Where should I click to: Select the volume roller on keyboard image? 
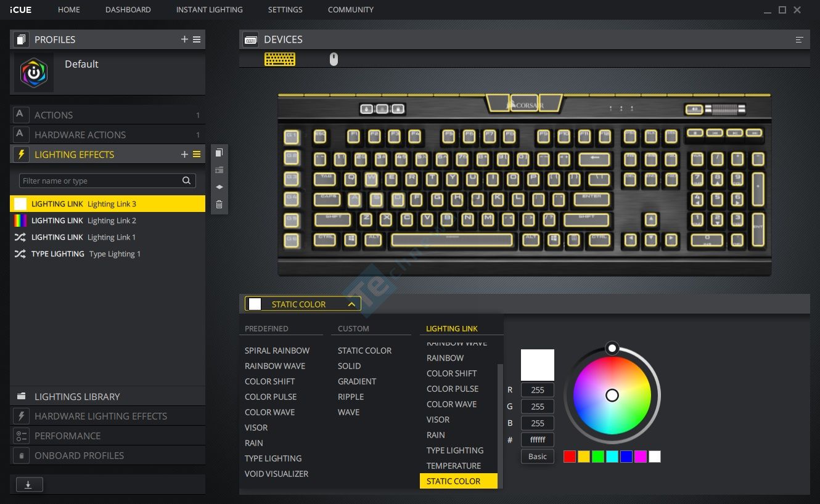(x=725, y=110)
